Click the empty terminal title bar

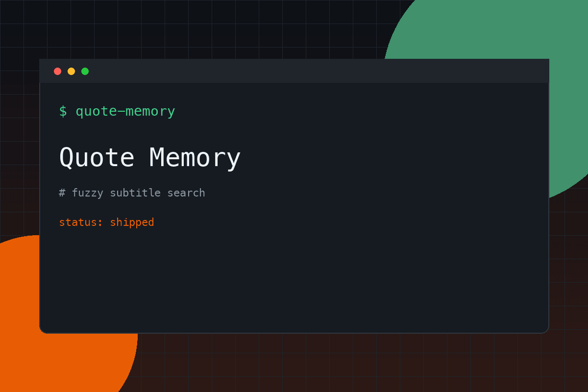318,71
